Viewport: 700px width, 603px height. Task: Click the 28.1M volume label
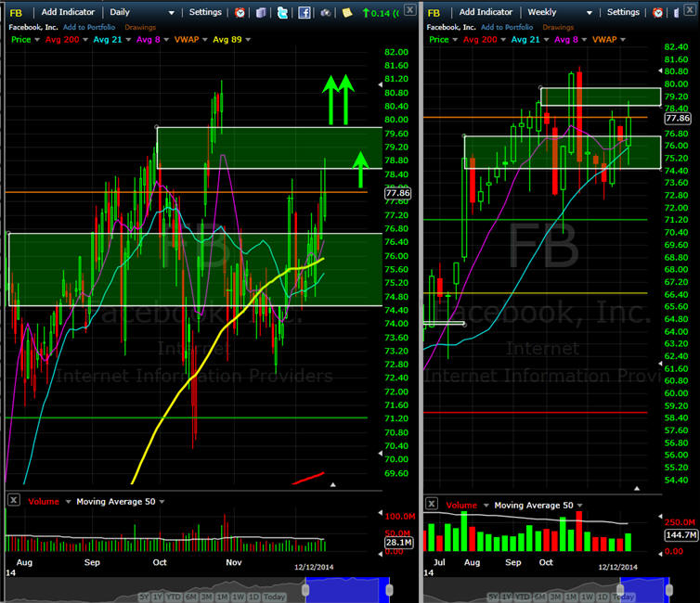(398, 543)
